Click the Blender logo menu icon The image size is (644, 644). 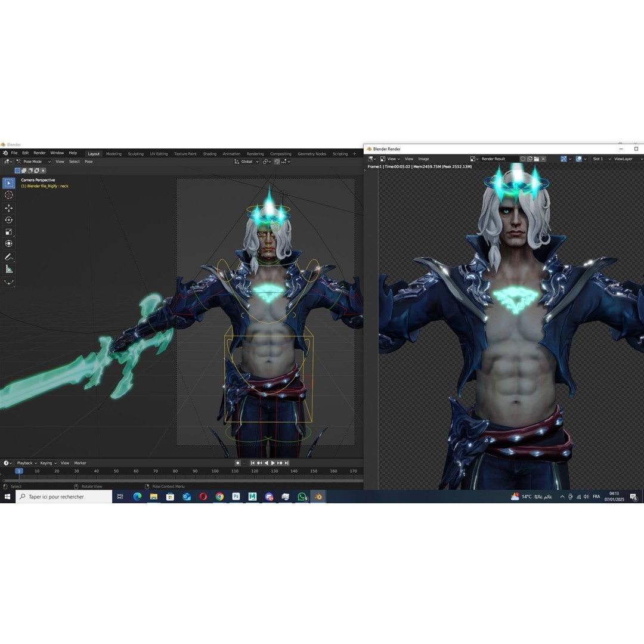[5, 153]
